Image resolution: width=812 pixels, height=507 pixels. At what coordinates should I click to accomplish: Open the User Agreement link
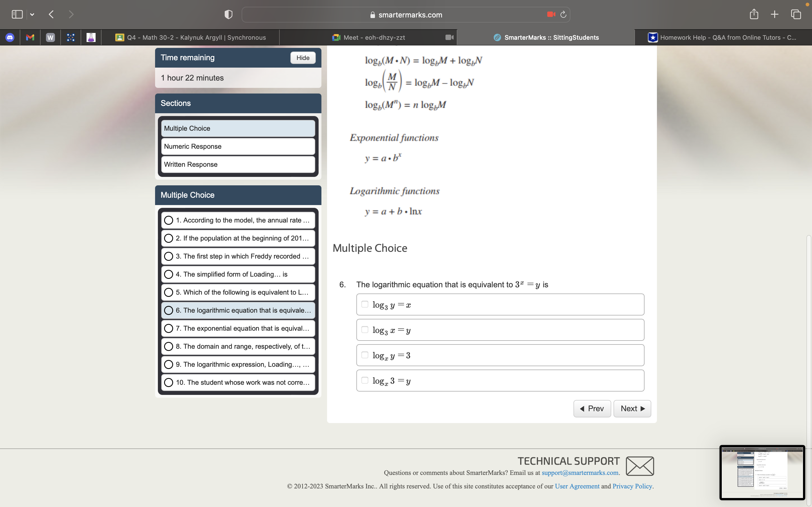(577, 486)
